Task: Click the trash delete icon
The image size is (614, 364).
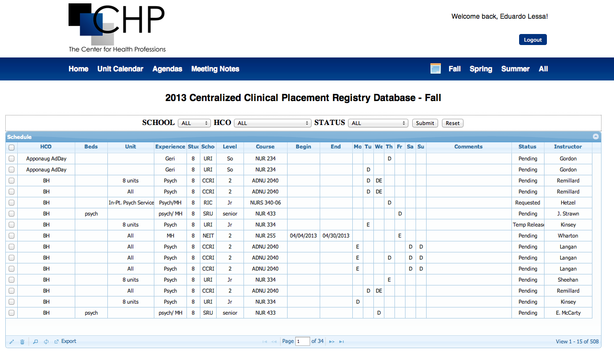Action: pos(22,341)
